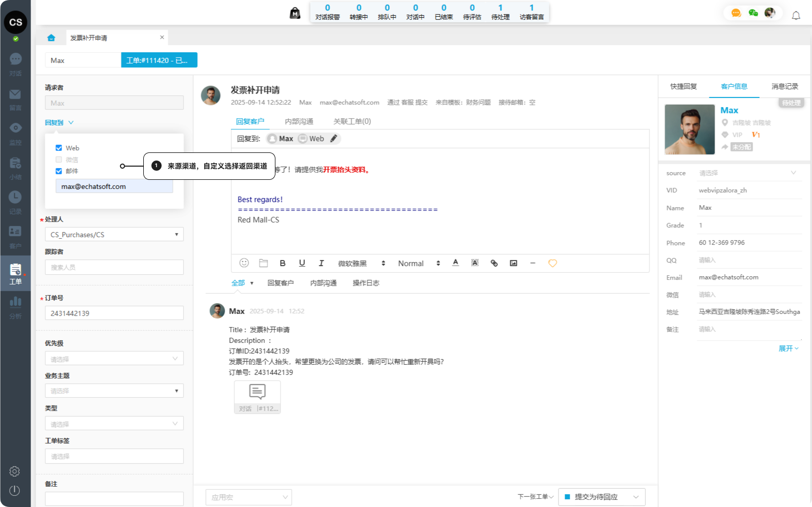Click the insert link icon
This screenshot has height=507, width=812.
pos(494,263)
